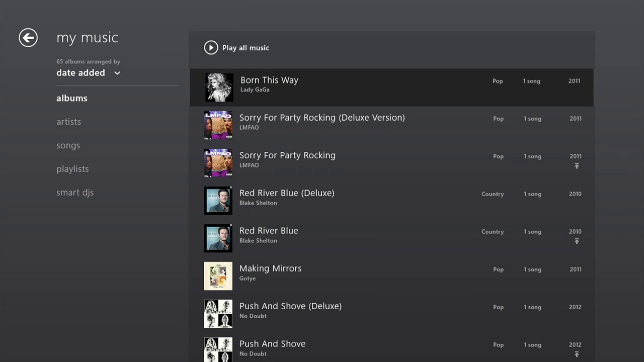Switch to the songs view

click(x=68, y=145)
